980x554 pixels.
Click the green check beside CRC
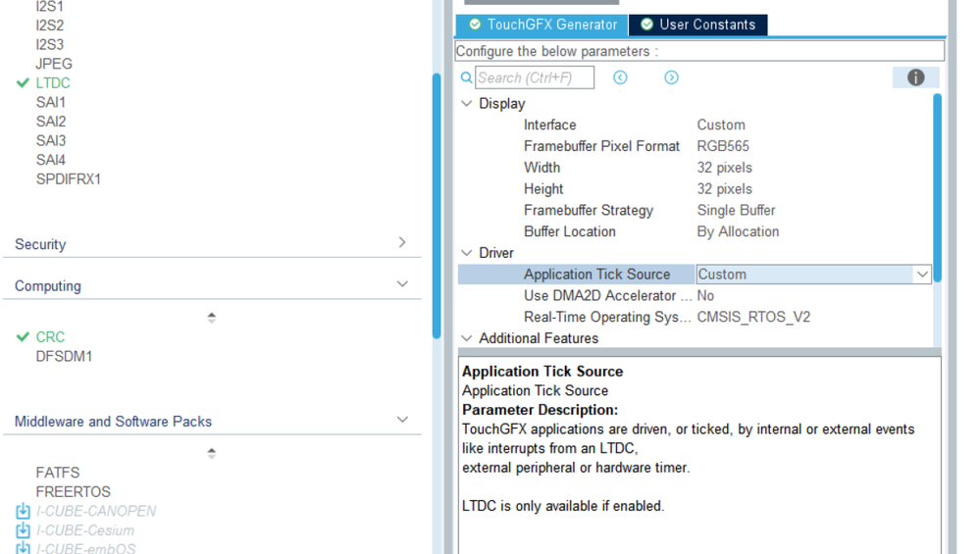[23, 337]
